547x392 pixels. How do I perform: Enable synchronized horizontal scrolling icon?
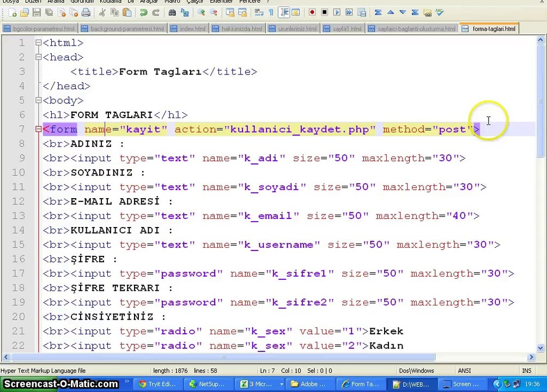click(242, 13)
